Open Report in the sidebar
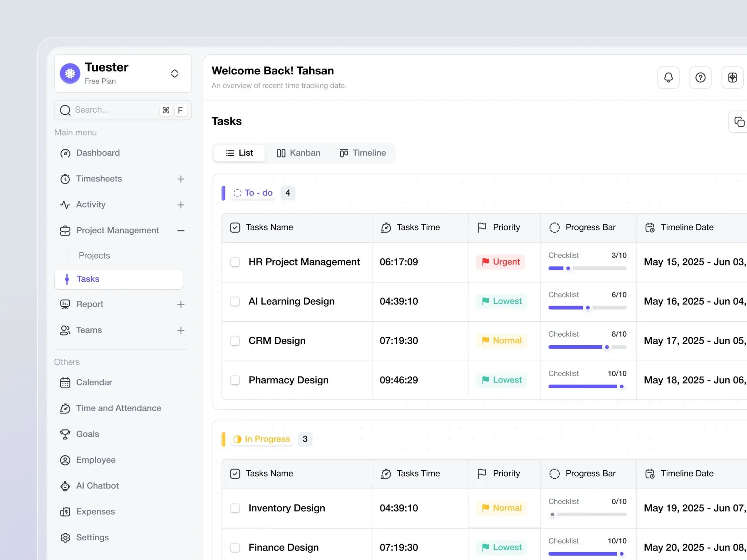 [x=90, y=304]
